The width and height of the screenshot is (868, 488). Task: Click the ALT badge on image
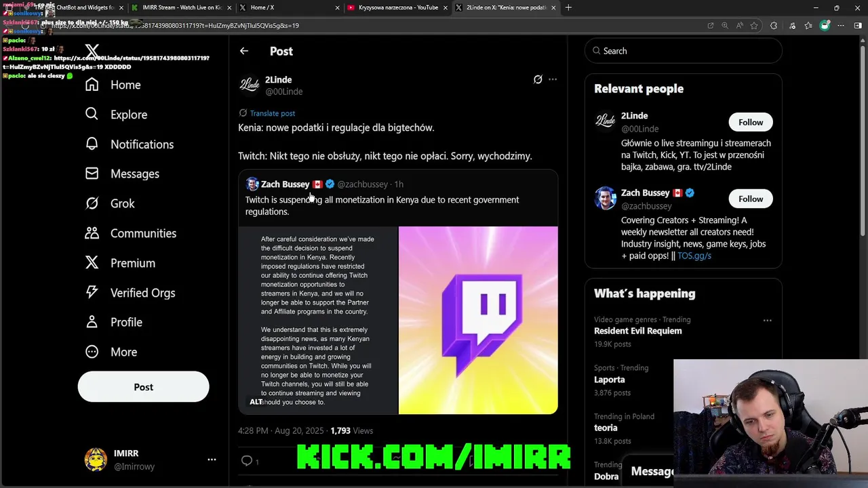coord(256,402)
